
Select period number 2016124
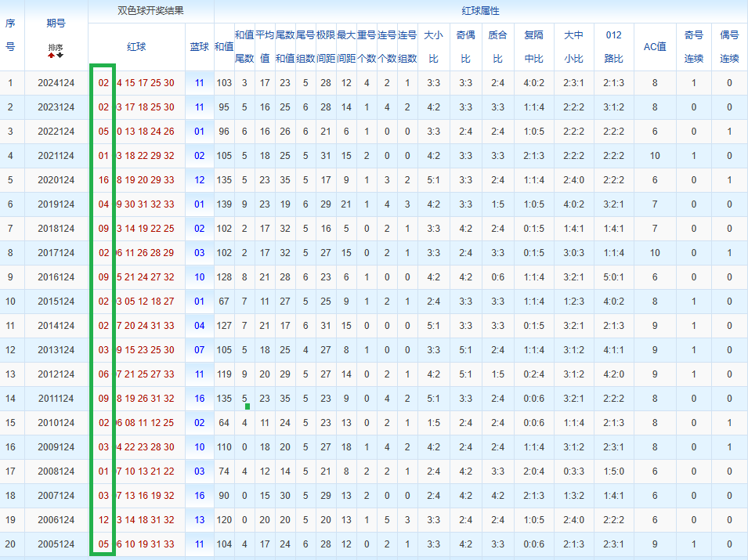pyautogui.click(x=56, y=277)
